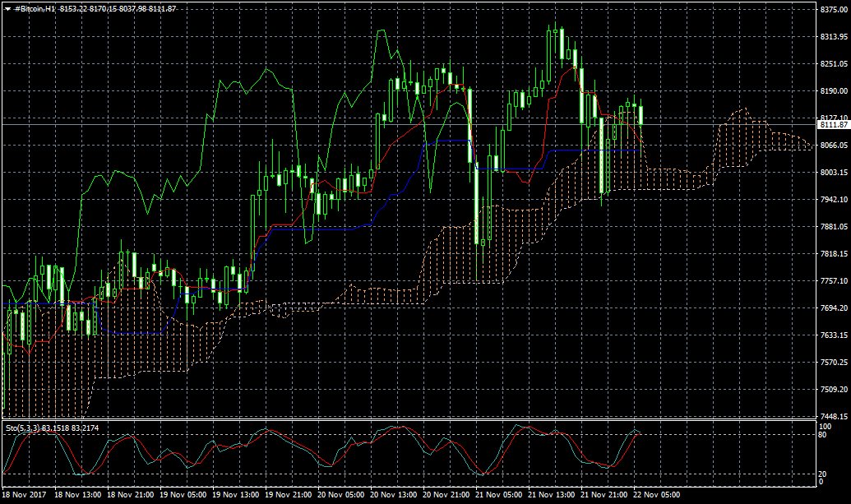Click the 8190.00 price scale label
Viewport: 851px width, 504px height.
click(833, 91)
